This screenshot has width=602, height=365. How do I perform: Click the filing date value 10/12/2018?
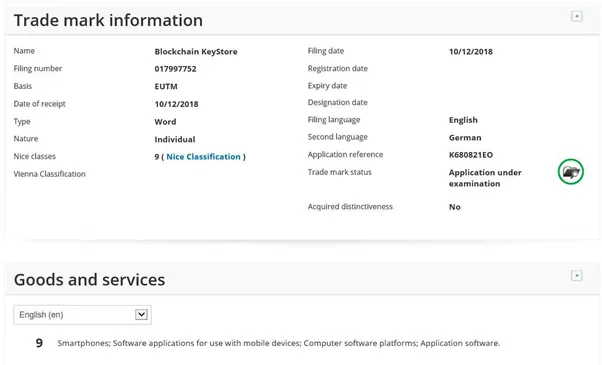[x=471, y=51]
